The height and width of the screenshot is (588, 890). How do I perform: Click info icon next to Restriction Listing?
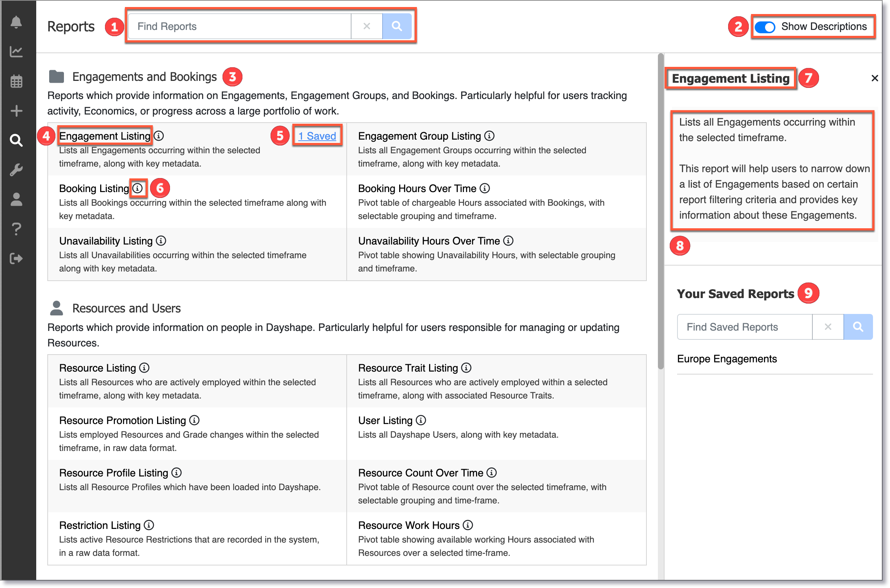click(149, 525)
